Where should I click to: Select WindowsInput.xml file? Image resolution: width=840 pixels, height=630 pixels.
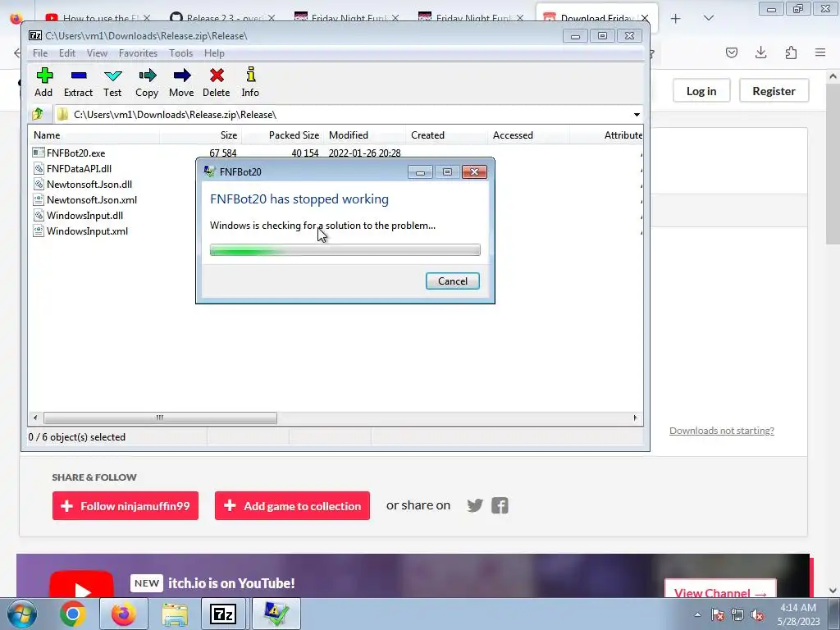(87, 231)
